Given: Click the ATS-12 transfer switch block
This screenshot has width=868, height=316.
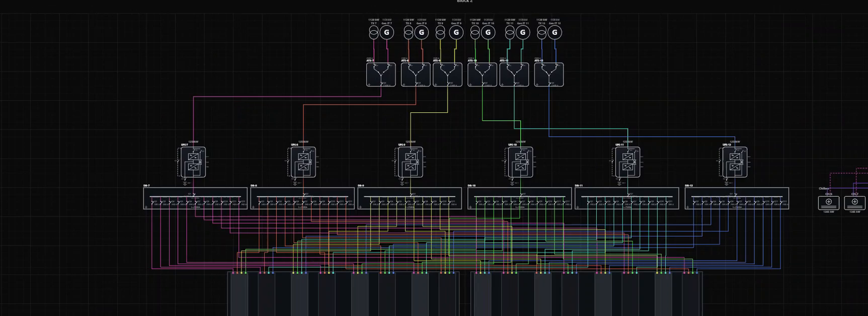Looking at the screenshot, I should pyautogui.click(x=549, y=74).
